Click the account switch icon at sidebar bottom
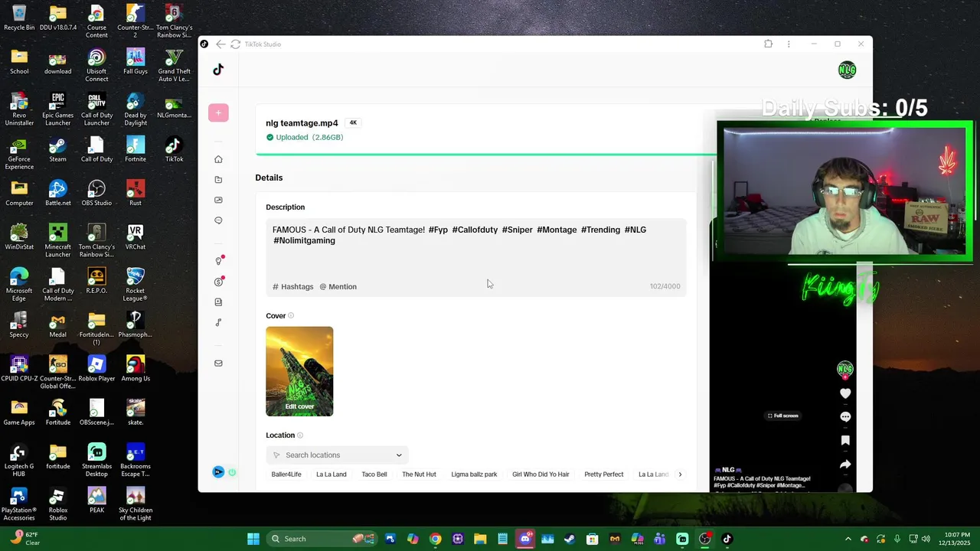The image size is (980, 551). pos(218,472)
